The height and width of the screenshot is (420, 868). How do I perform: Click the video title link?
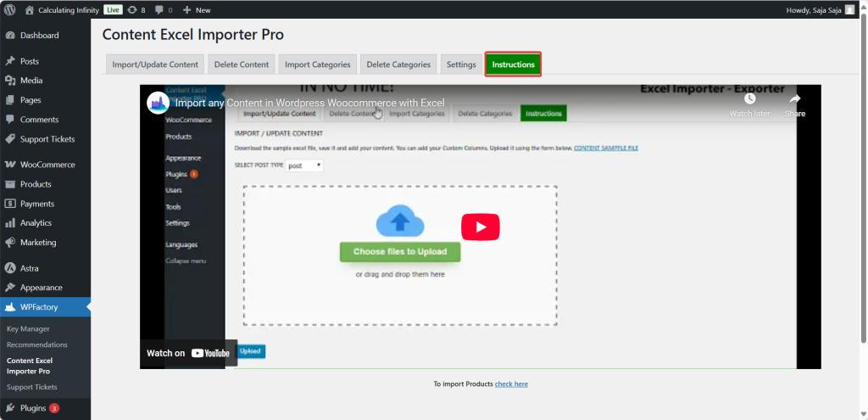click(310, 103)
